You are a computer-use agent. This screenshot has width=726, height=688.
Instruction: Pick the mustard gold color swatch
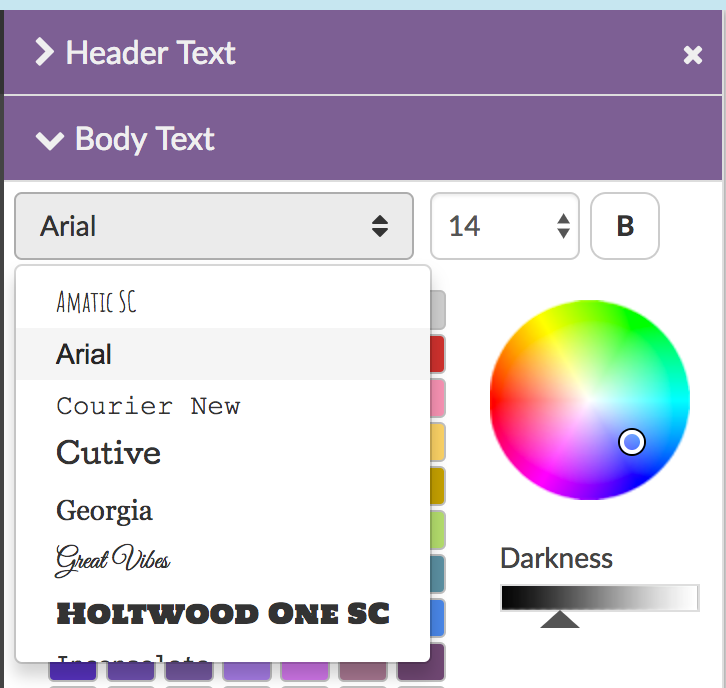point(438,486)
